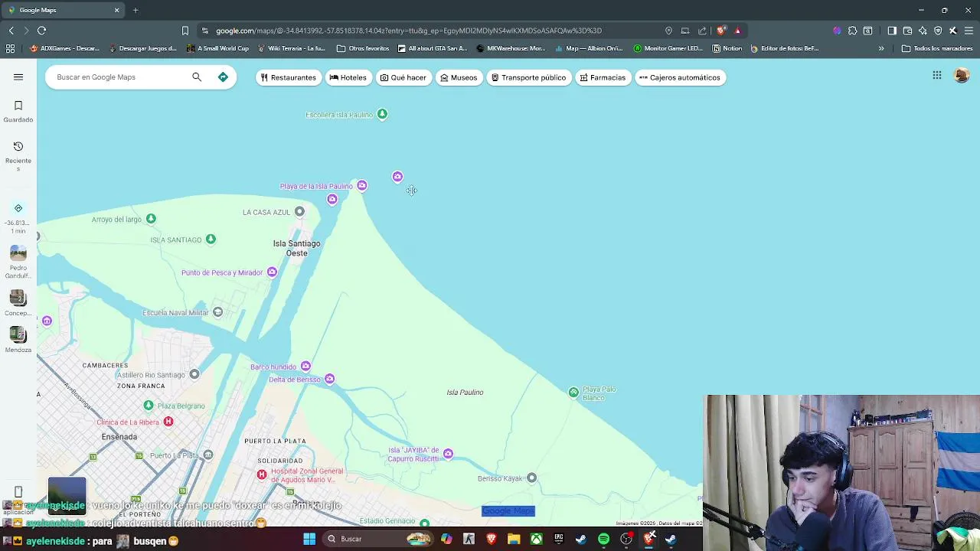
Task: Open the Xbox app from the taskbar
Action: click(x=536, y=539)
